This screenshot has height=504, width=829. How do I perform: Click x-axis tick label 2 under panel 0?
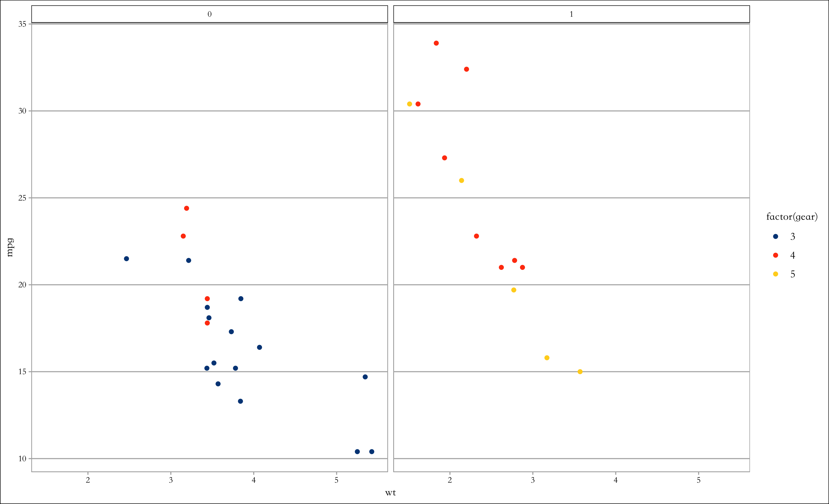click(x=88, y=480)
